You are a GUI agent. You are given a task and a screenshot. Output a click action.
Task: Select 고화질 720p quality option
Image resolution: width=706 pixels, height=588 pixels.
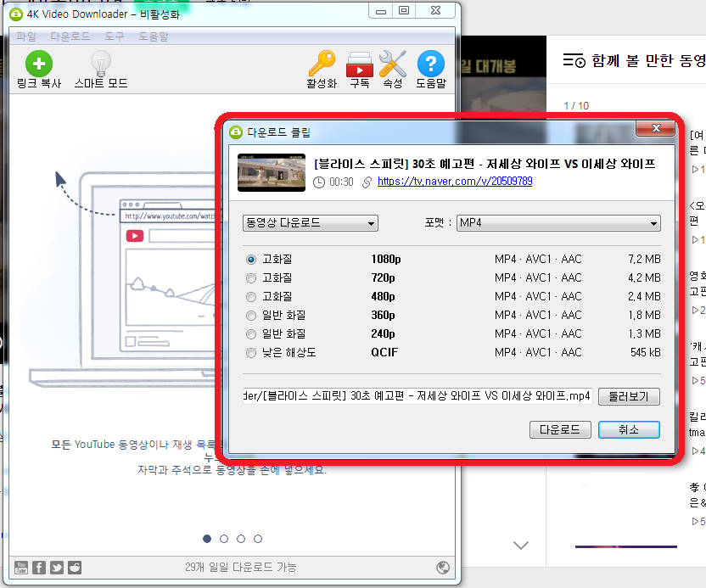(x=251, y=278)
